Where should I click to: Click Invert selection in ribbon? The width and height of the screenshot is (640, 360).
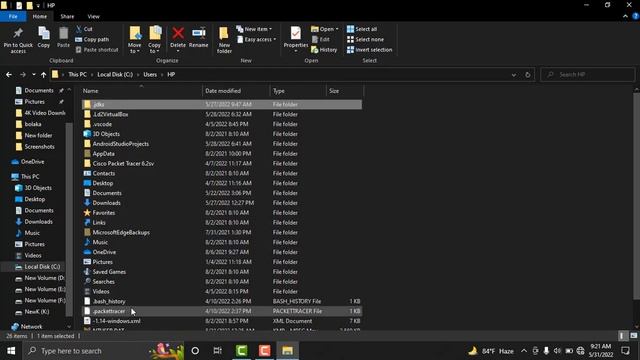[369, 50]
